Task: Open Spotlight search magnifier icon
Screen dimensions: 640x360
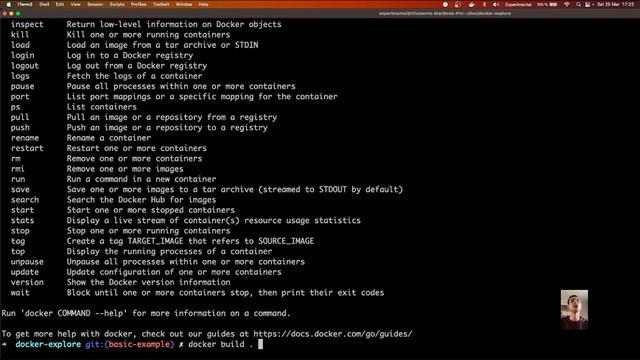Action: tap(578, 4)
